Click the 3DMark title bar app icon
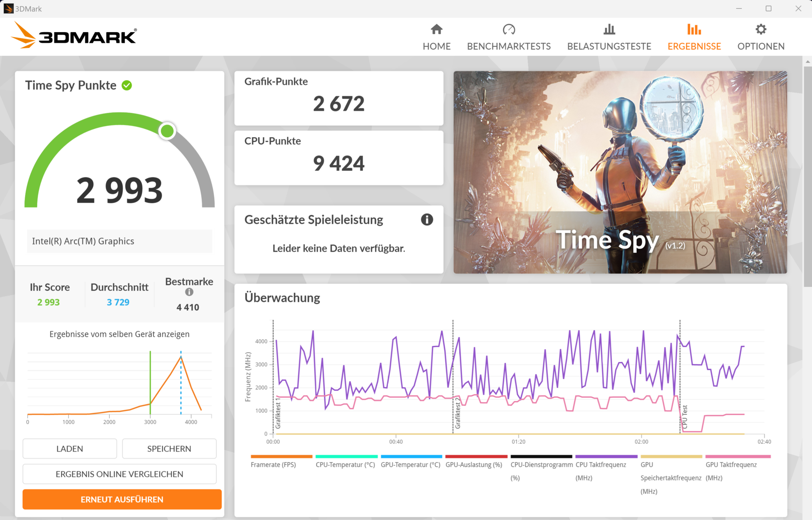 [x=8, y=9]
